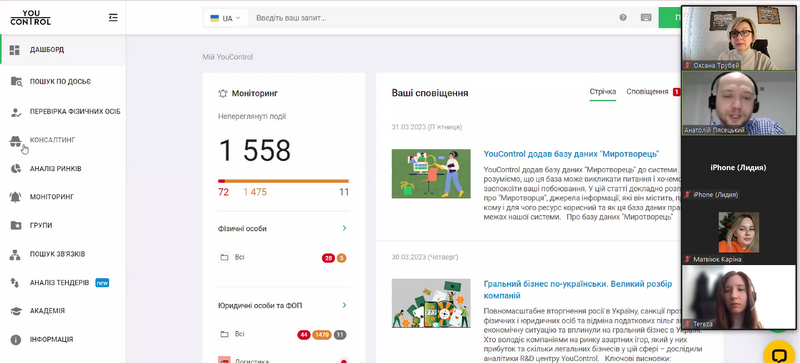Click the Пошук по досьє folder-search icon
This screenshot has width=800, height=363.
16,82
